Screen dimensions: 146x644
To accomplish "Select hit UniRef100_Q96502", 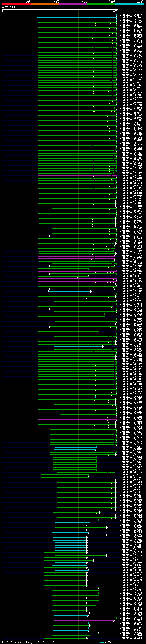I will (131, 352).
